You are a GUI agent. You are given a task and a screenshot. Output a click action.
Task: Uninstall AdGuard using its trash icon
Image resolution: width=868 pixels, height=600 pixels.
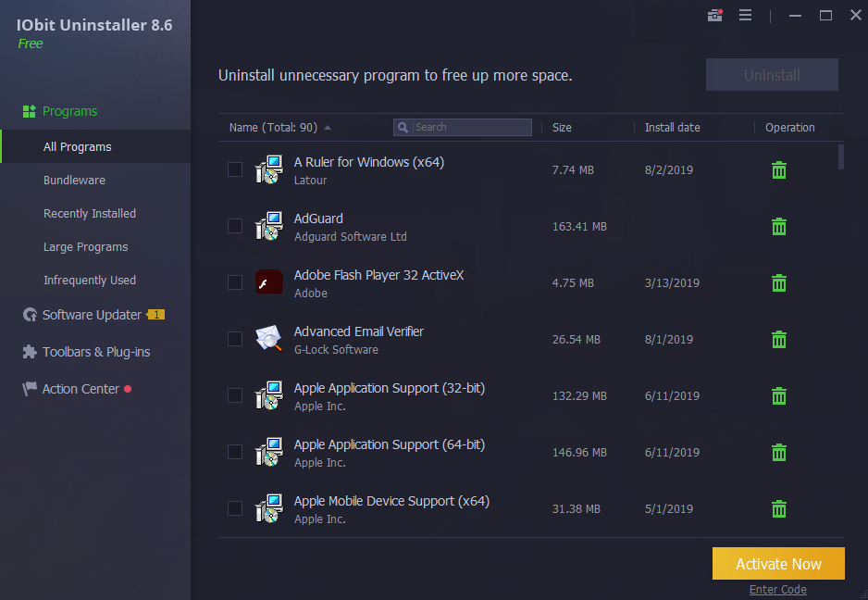tap(778, 226)
